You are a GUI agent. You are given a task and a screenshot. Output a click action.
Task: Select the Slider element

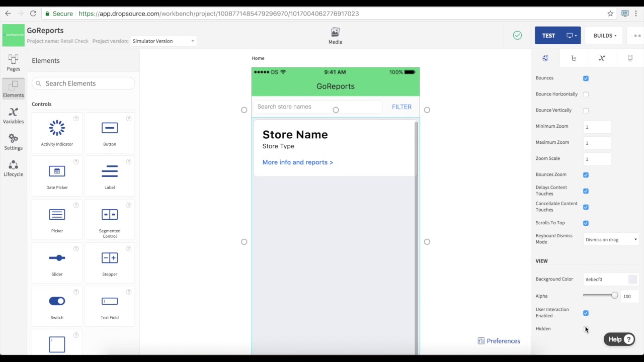click(x=57, y=263)
